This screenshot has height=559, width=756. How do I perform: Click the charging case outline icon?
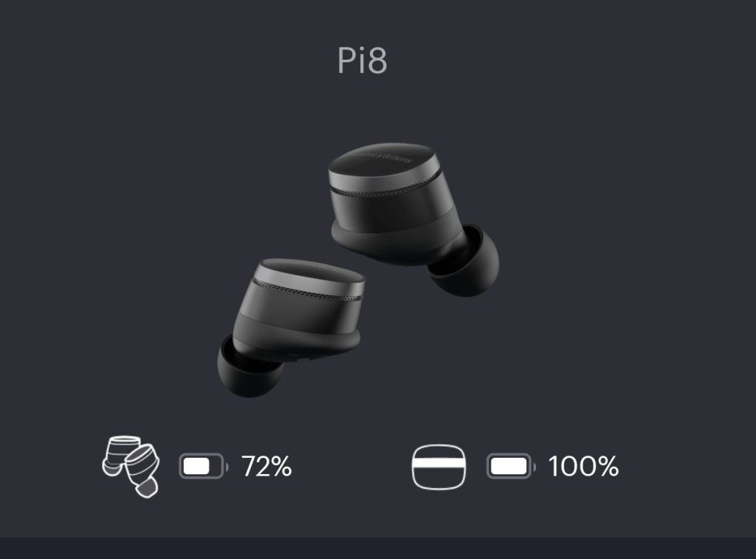[x=439, y=467]
